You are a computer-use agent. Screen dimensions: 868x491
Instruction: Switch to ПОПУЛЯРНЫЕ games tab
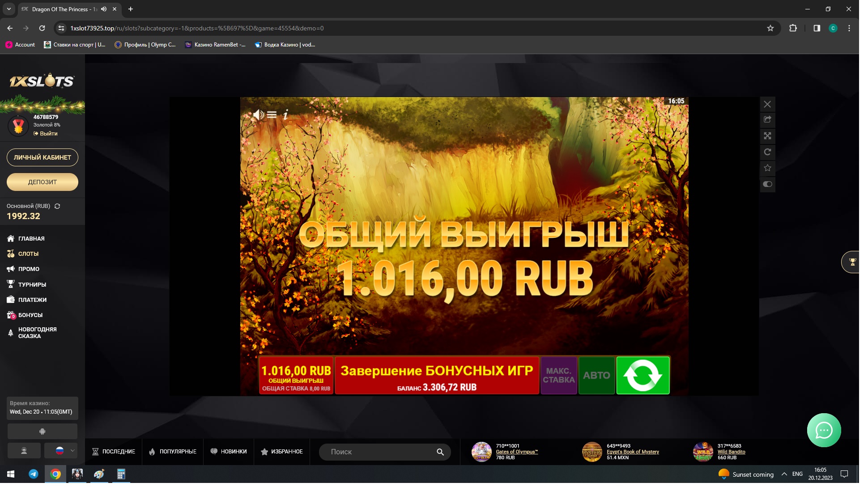coord(173,452)
